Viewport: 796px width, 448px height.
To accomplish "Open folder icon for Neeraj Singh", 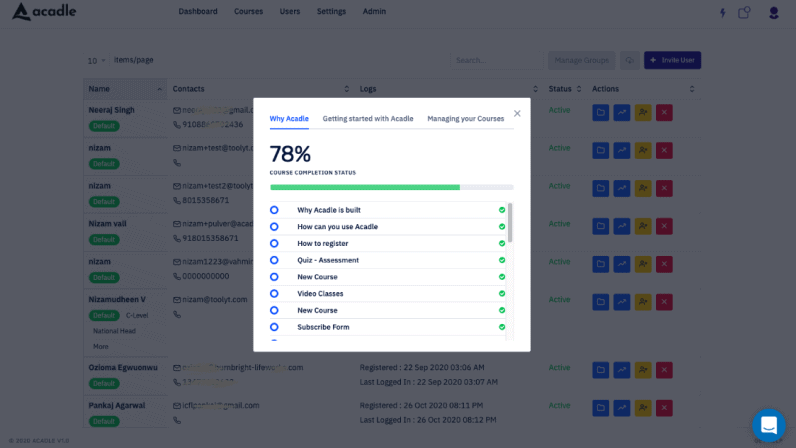I will 601,112.
